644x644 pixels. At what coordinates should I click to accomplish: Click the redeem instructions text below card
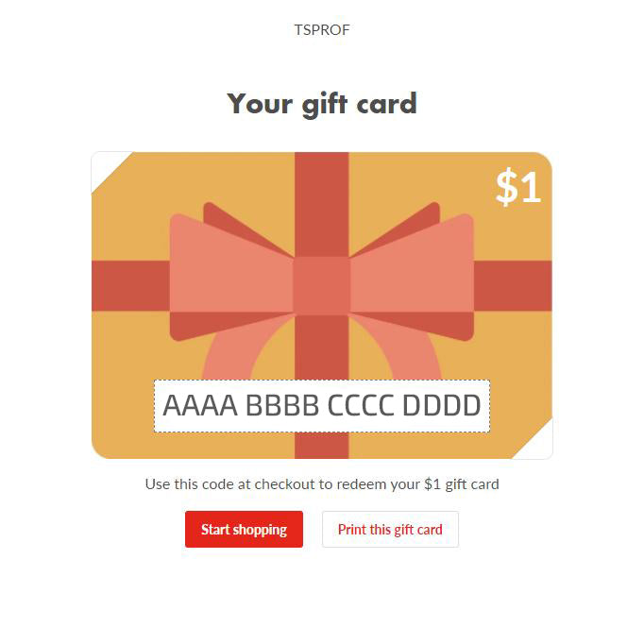click(322, 484)
